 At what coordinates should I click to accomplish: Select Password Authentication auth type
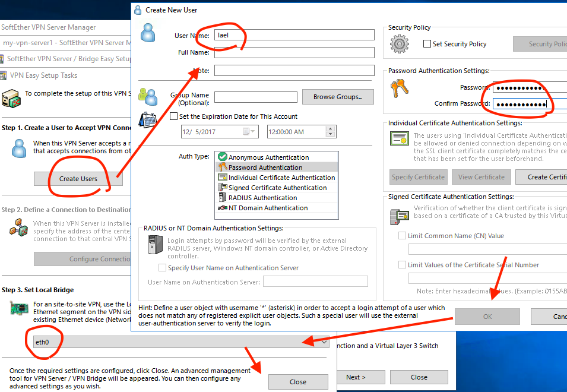pos(277,167)
